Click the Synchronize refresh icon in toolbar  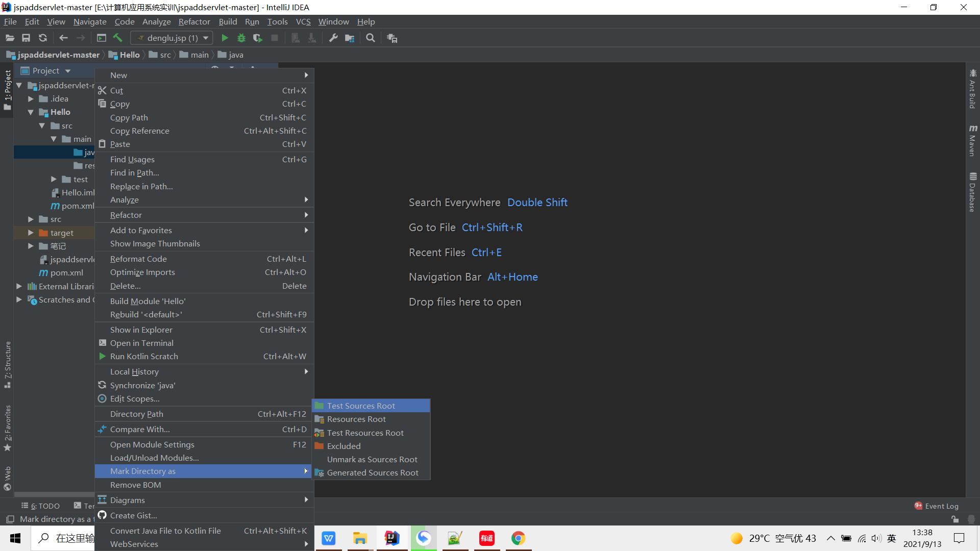43,38
